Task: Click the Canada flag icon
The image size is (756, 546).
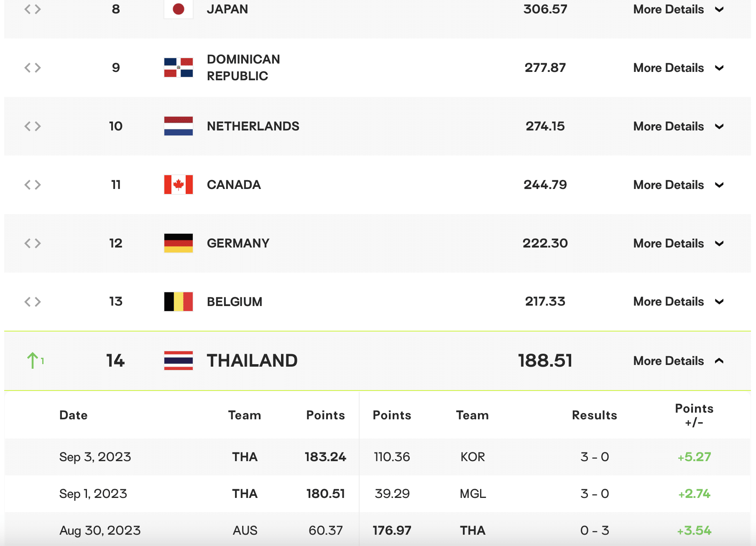Action: [x=179, y=185]
